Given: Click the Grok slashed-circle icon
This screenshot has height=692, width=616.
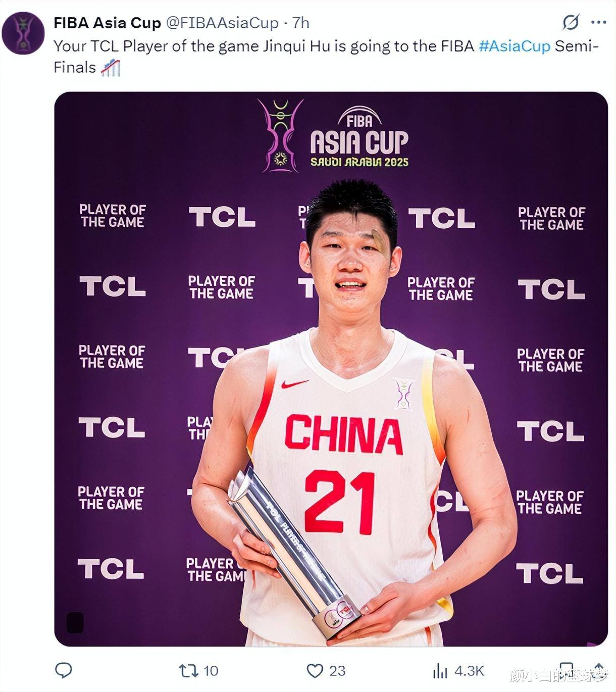Looking at the screenshot, I should [571, 23].
